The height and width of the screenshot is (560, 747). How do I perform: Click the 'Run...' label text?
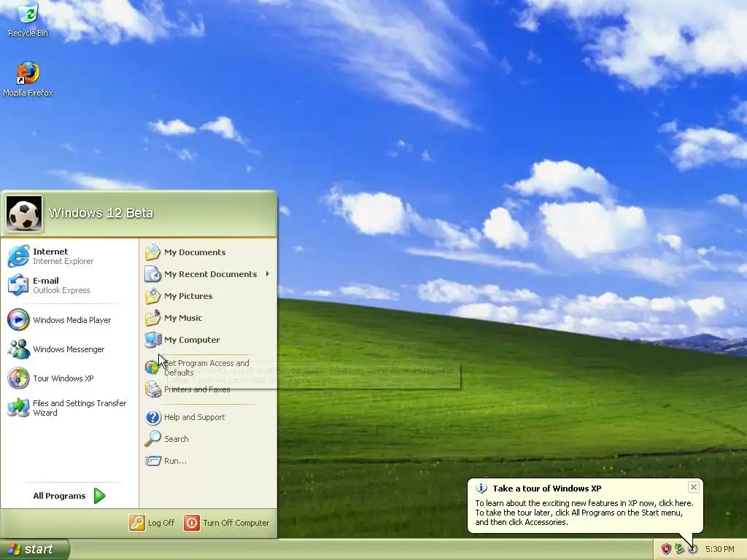(175, 461)
